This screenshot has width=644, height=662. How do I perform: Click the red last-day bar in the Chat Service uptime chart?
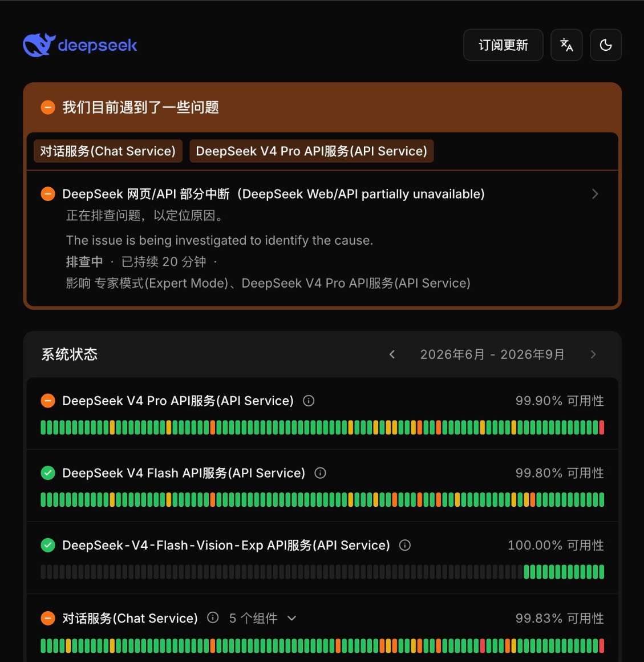click(601, 646)
